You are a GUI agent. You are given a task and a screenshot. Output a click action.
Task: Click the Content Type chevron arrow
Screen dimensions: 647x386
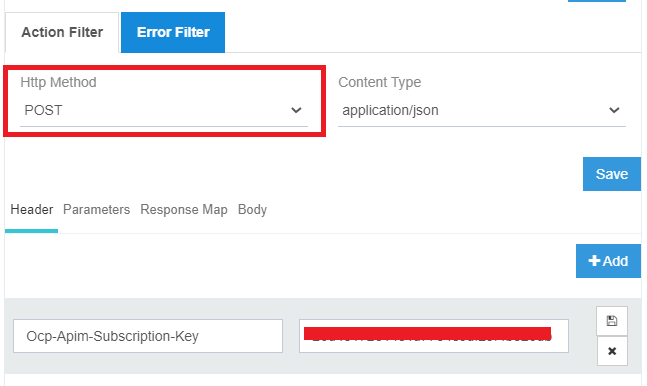pos(614,110)
